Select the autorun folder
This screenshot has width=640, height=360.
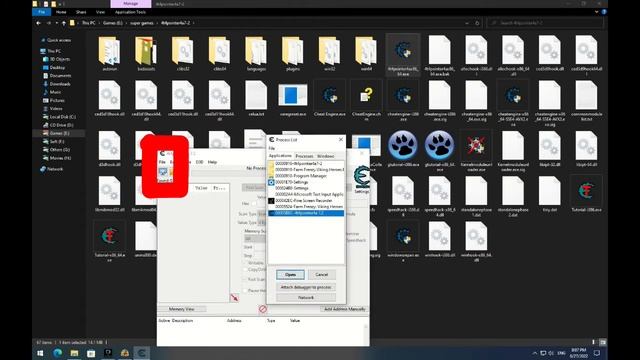click(109, 54)
